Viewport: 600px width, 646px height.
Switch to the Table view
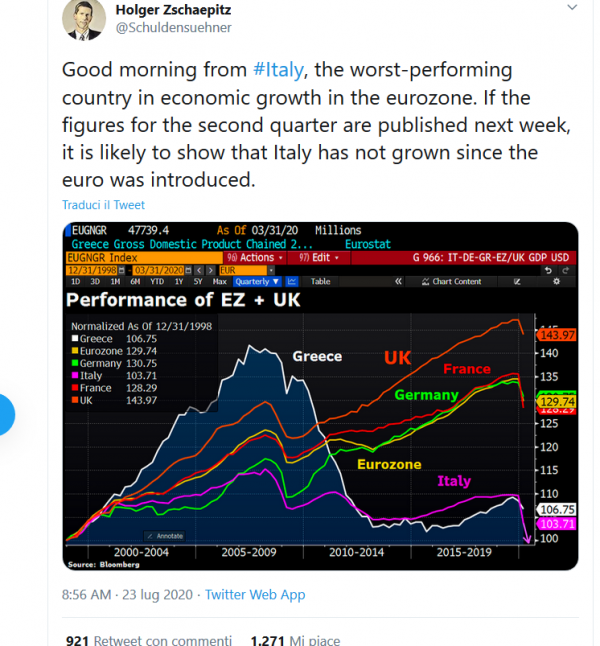320,281
